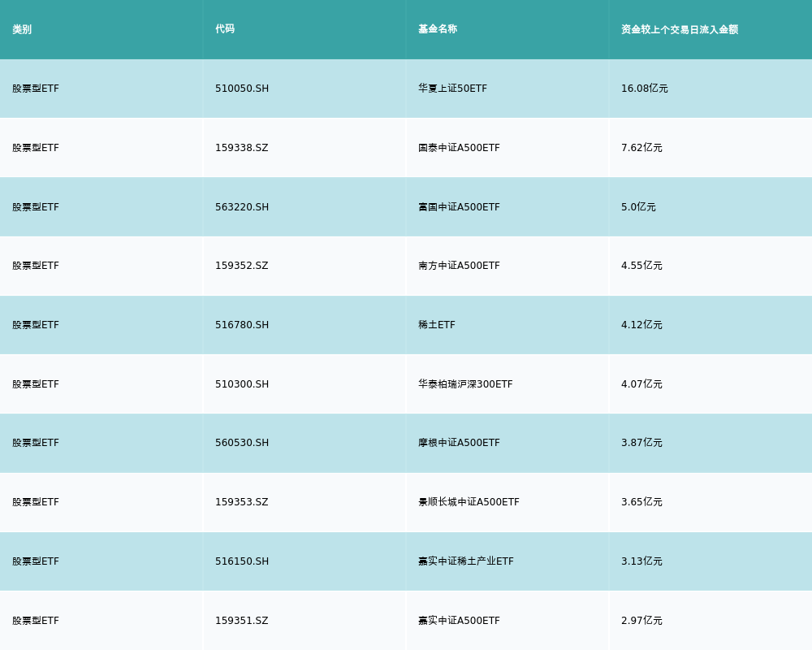Click 股票型ETF in the 159338.SZ row
812x650 pixels.
pyautogui.click(x=36, y=148)
